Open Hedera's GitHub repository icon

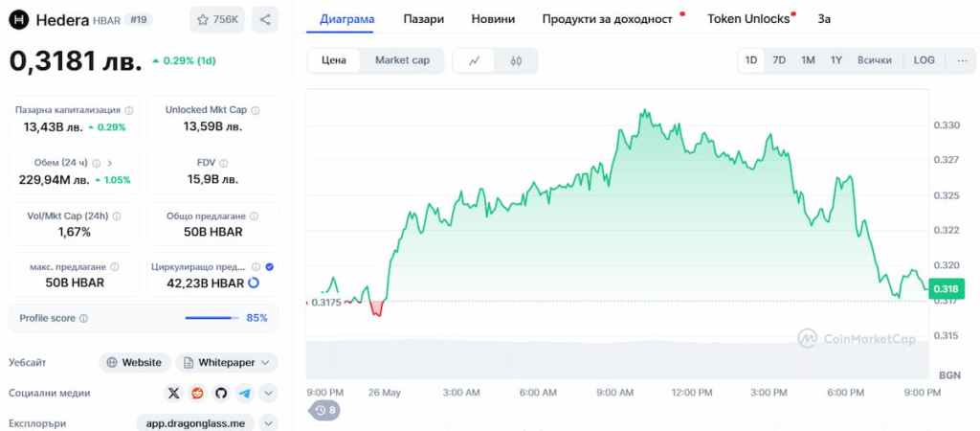(221, 393)
